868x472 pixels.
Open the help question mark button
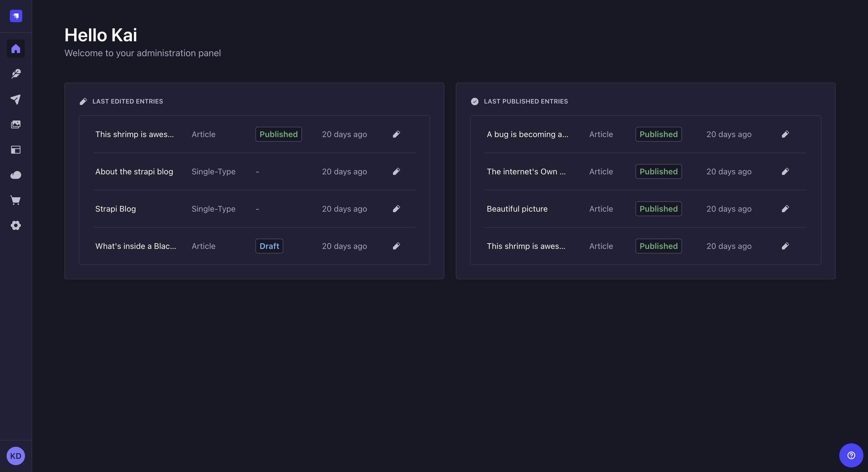pyautogui.click(x=851, y=455)
